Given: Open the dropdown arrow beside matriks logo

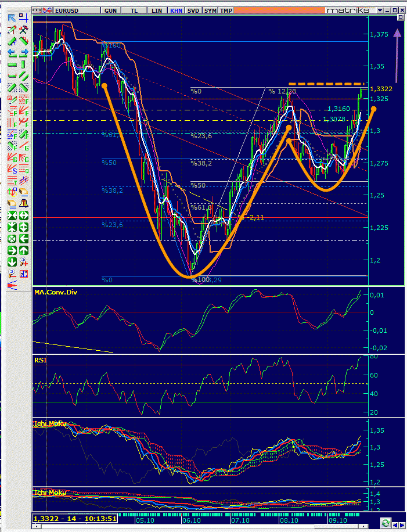Looking at the screenshot, I should tap(380, 10).
